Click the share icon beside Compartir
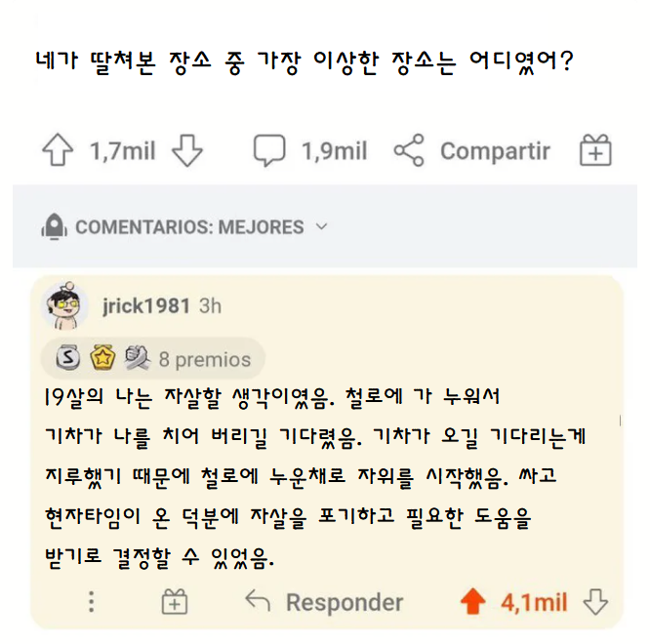Viewport: 650px width, 644px height. coord(409,151)
